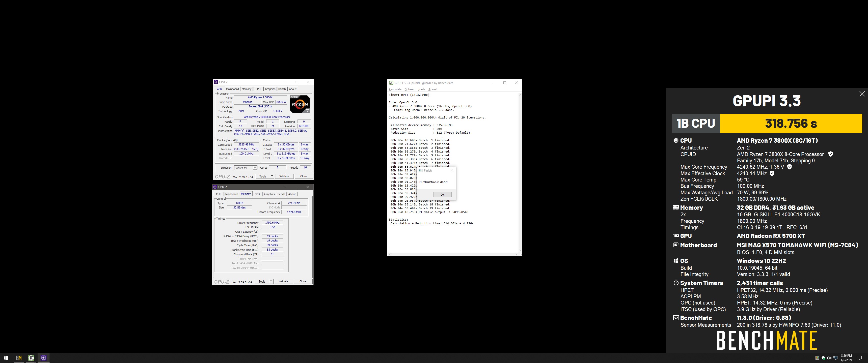The width and height of the screenshot is (868, 363).
Task: Open network status tray icon
Action: tap(835, 358)
